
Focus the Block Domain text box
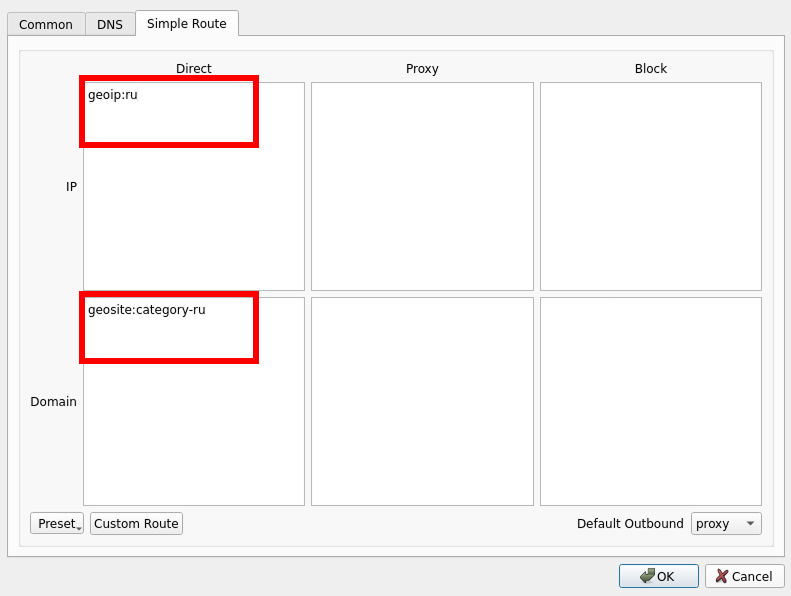coord(650,401)
